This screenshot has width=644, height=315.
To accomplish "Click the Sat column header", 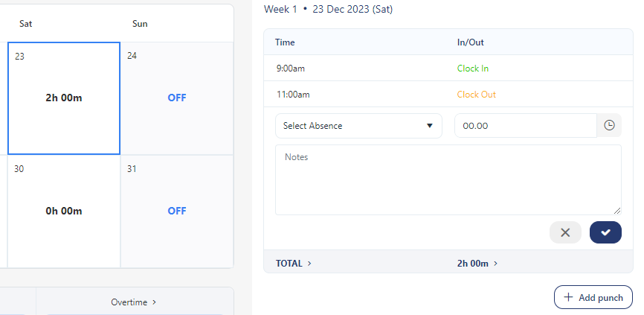I will pyautogui.click(x=26, y=24).
